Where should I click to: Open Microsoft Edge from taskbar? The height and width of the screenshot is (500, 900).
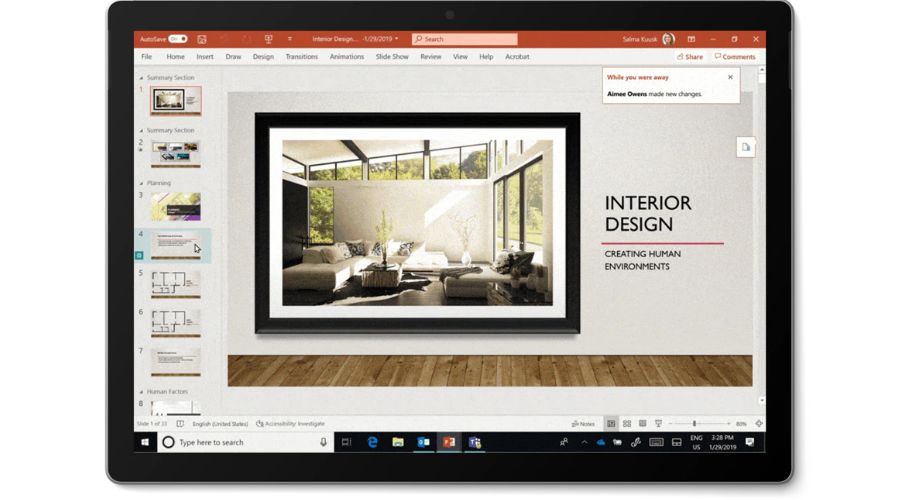(x=373, y=442)
